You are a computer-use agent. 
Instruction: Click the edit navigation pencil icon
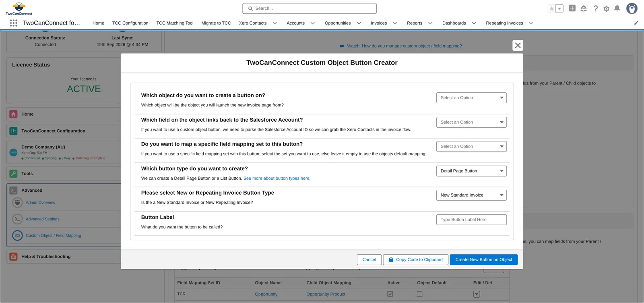pyautogui.click(x=636, y=23)
